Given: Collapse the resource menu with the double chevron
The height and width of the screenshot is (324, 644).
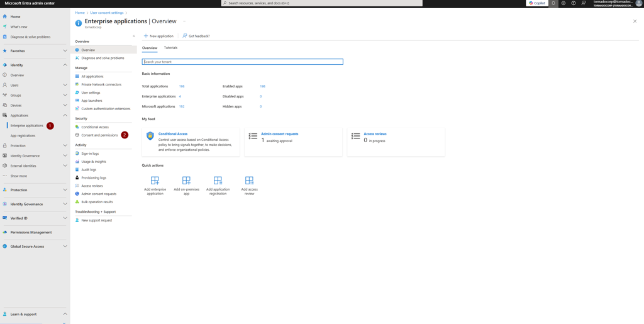Looking at the screenshot, I should pos(134,36).
